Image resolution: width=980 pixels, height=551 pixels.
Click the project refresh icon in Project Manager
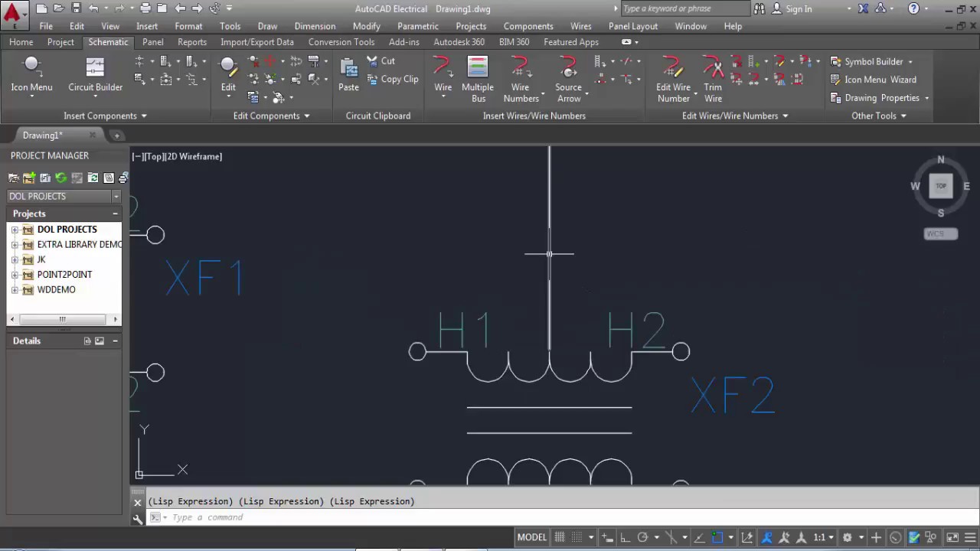point(60,178)
